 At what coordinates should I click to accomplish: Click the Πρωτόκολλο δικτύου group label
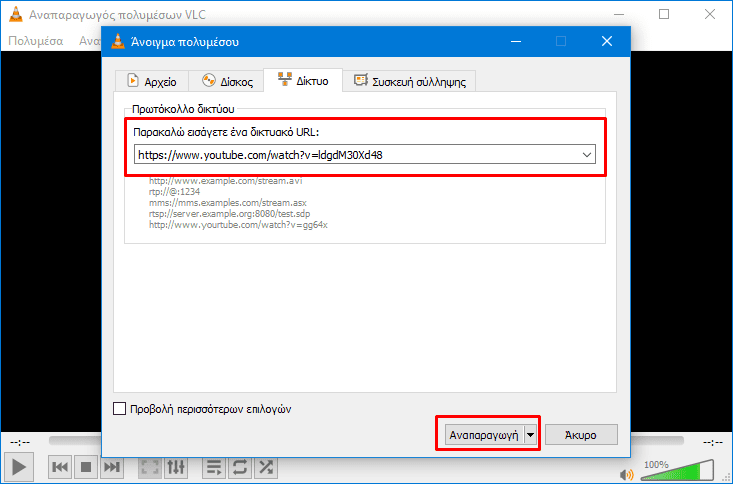pyautogui.click(x=183, y=109)
